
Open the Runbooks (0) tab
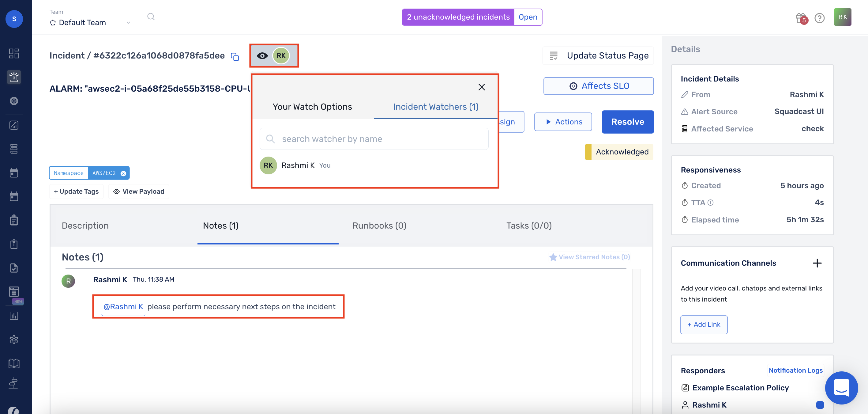(x=379, y=225)
